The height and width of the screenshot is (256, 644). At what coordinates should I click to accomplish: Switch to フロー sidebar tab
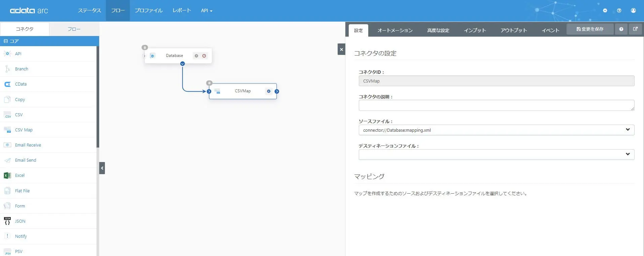pos(74,29)
